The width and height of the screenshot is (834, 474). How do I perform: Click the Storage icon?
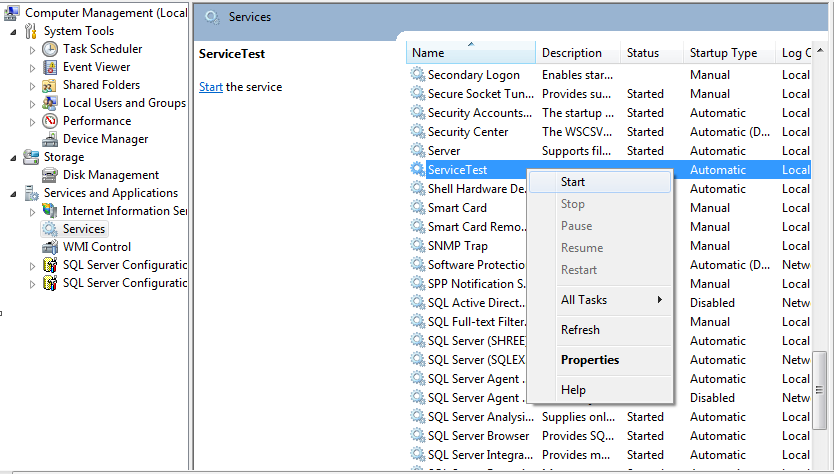click(x=31, y=157)
